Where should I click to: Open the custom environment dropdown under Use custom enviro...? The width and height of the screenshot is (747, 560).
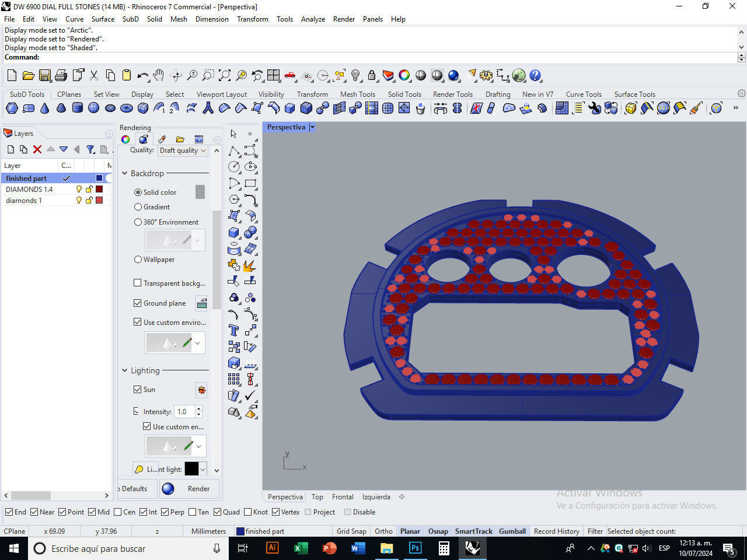coord(198,343)
